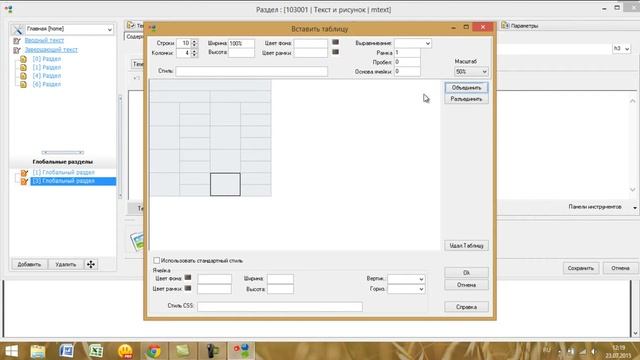Increase Колонки column count with up arrow
640x360 pixels.
(194, 51)
